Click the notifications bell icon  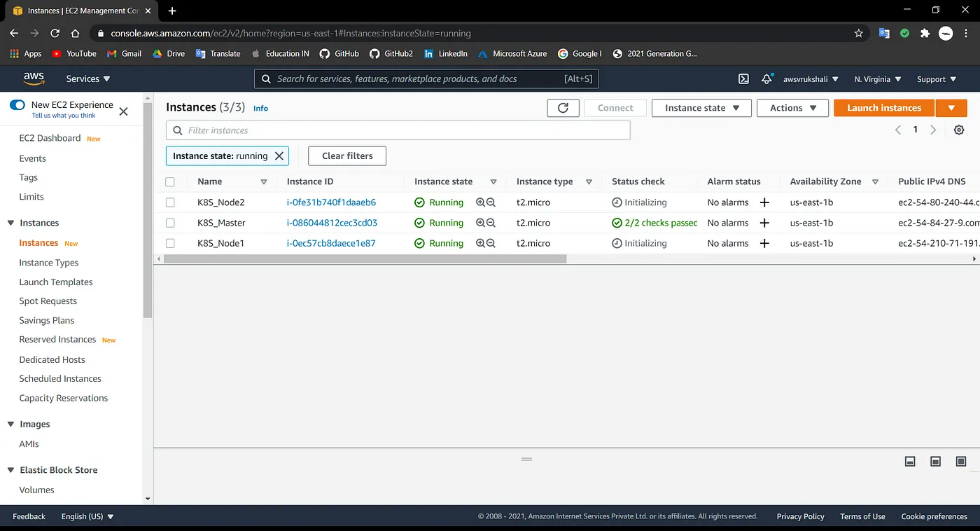767,79
